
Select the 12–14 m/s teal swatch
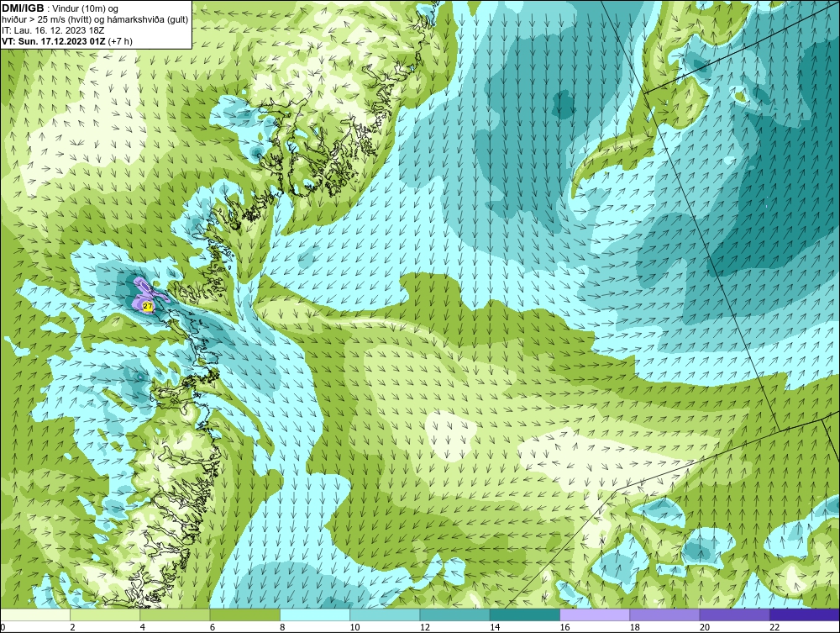point(454,615)
